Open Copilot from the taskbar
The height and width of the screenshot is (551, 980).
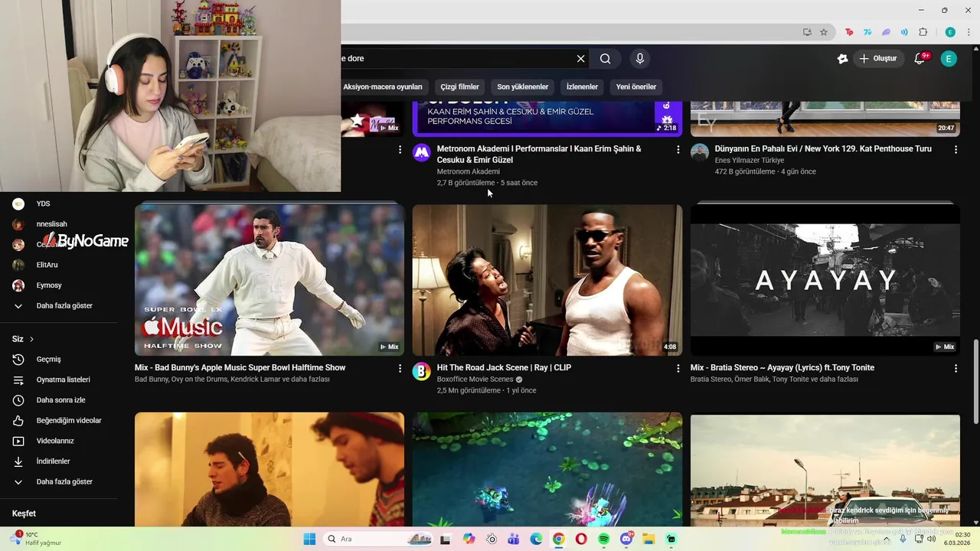point(469,539)
